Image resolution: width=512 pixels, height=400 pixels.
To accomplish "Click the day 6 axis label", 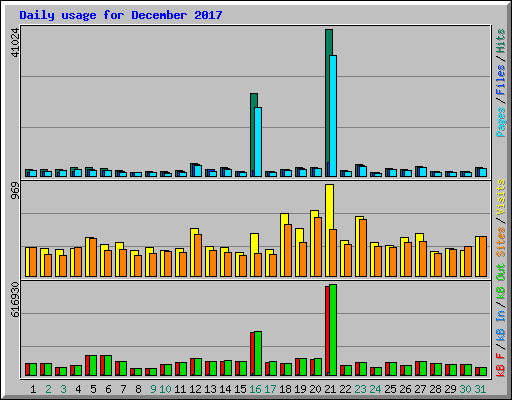I will click(x=108, y=389).
